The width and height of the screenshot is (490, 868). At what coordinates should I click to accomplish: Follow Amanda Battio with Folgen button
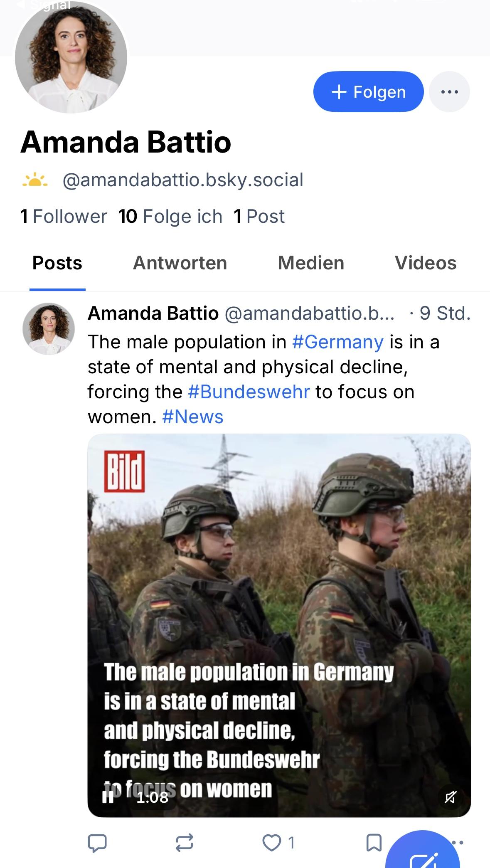tap(368, 92)
